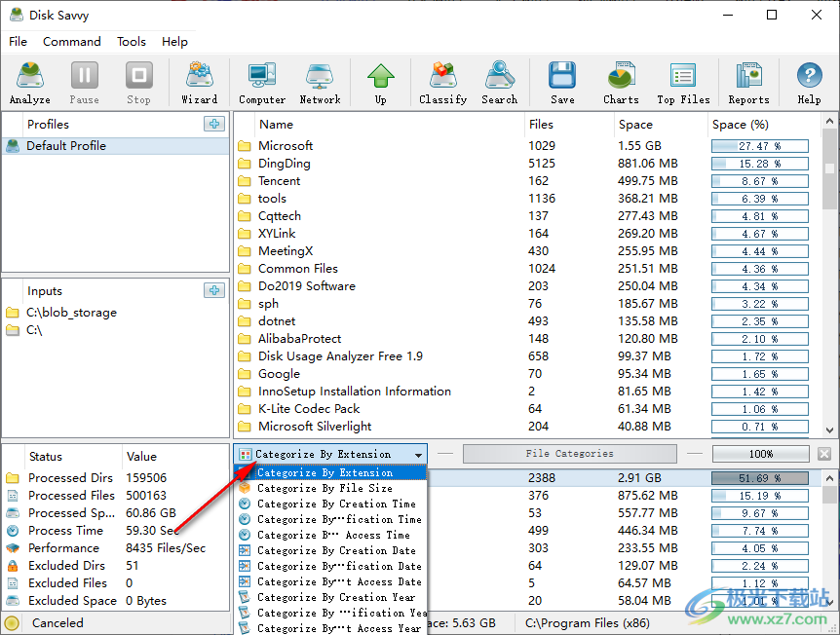Viewport: 840px width, 635px height.
Task: Click the Help question mark icon
Action: (x=809, y=83)
